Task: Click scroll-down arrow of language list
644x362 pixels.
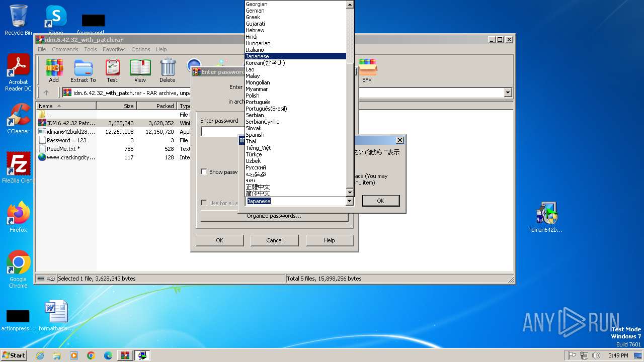Action: pos(350,192)
